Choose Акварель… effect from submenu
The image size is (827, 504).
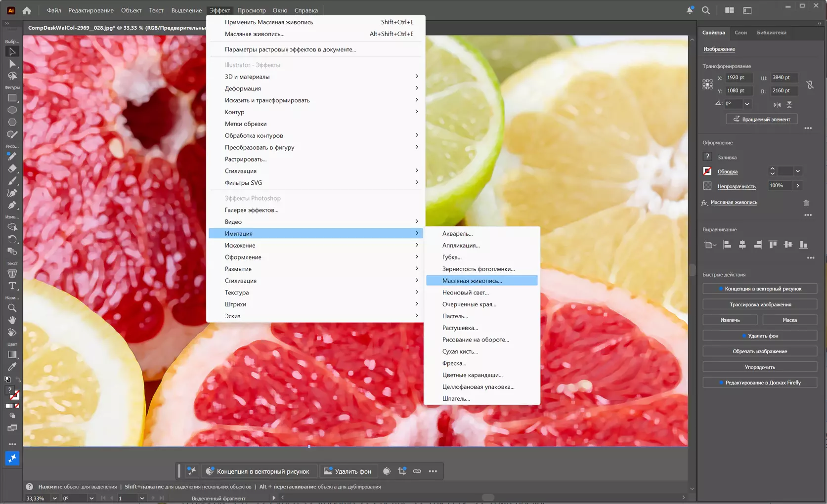pos(482,234)
